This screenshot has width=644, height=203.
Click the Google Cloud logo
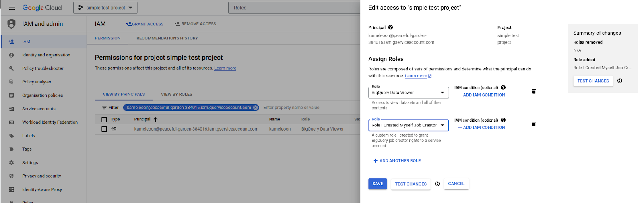pyautogui.click(x=42, y=8)
